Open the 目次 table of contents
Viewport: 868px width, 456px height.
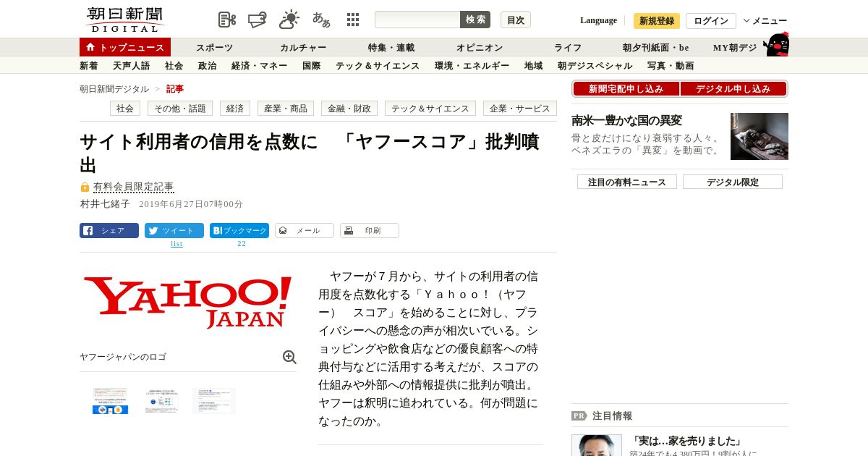coord(516,20)
